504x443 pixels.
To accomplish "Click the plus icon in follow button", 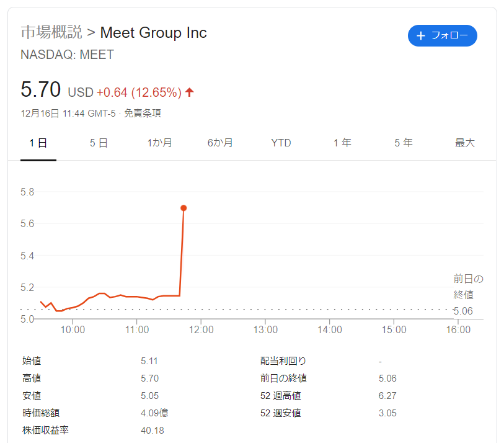I will (x=422, y=36).
